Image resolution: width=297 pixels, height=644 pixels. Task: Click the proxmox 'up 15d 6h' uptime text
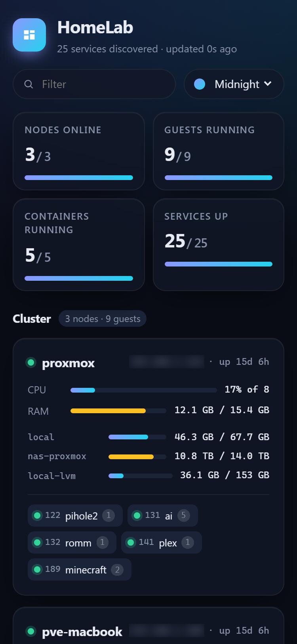[x=244, y=362]
